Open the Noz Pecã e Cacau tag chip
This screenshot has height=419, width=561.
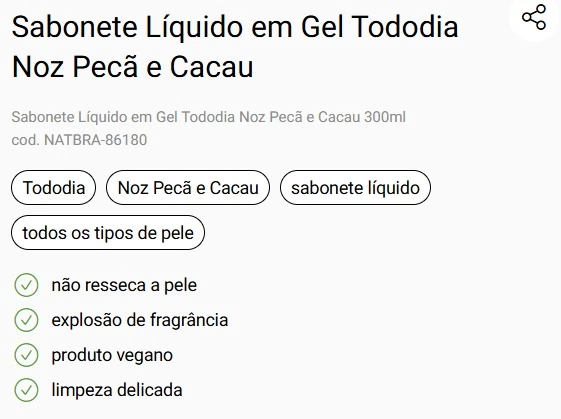point(188,187)
